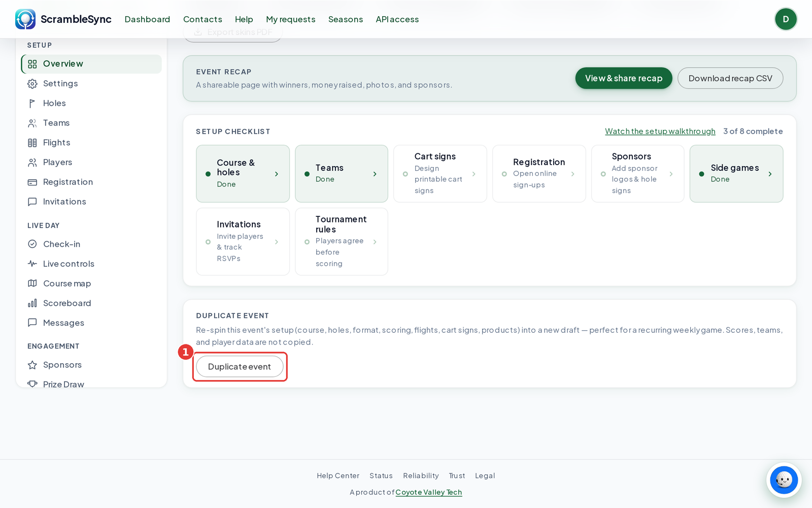The width and height of the screenshot is (812, 508).
Task: Click the Teams people icon in sidebar
Action: (x=32, y=123)
